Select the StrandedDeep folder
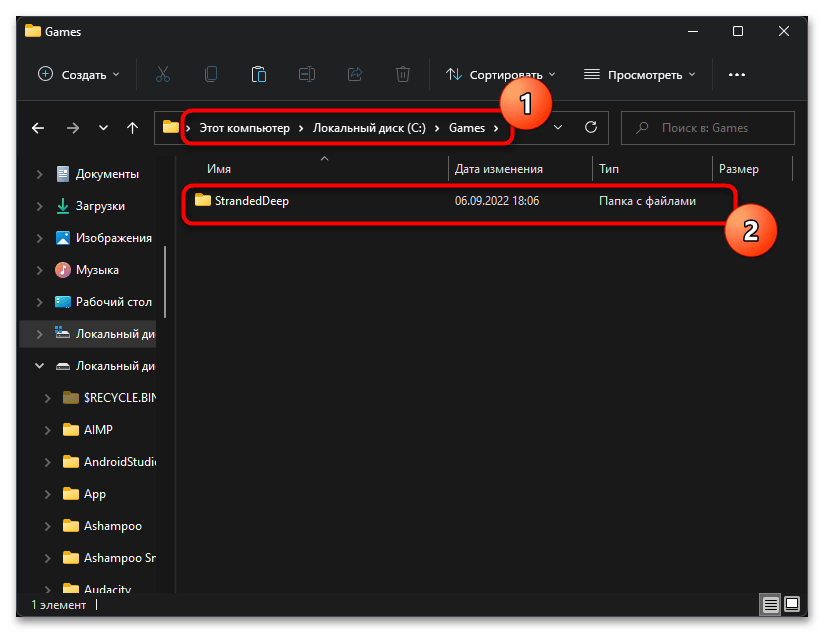The image size is (824, 633). pos(251,201)
